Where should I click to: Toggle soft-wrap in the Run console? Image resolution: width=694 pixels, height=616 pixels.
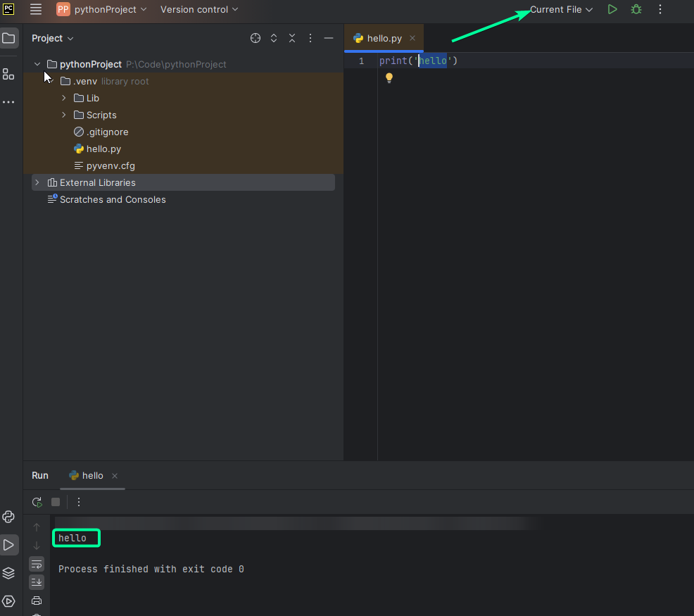tap(37, 563)
